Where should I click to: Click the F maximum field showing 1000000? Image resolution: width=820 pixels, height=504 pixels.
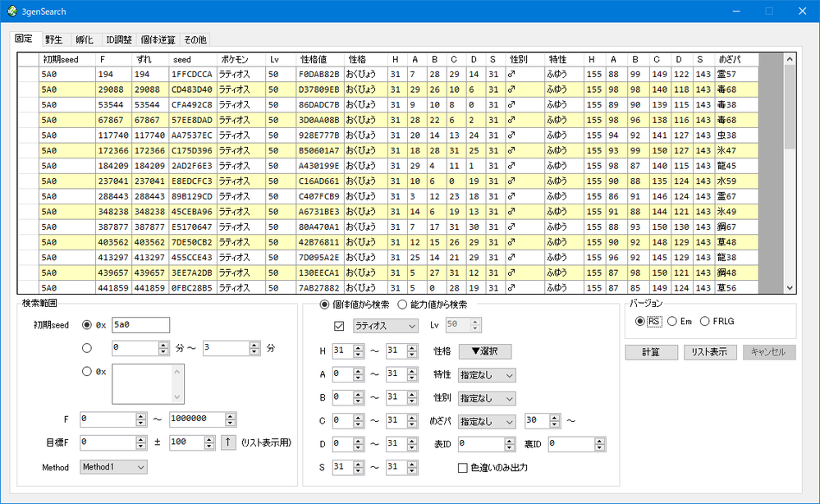(x=203, y=419)
